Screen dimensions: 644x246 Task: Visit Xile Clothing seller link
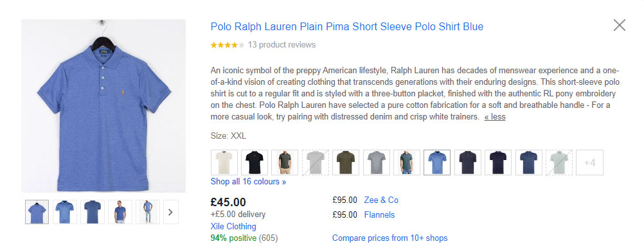coord(233,226)
